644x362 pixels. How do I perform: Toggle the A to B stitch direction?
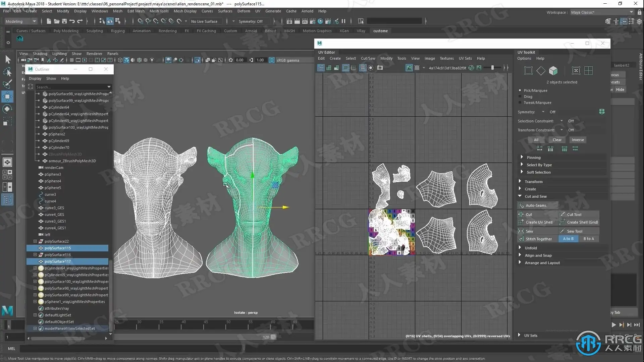click(568, 239)
